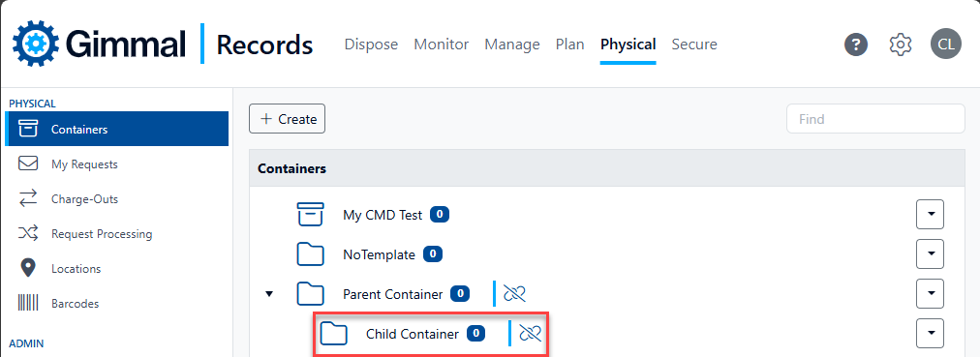The width and height of the screenshot is (980, 357).
Task: Click the Gimmal gear logo
Action: point(36,44)
